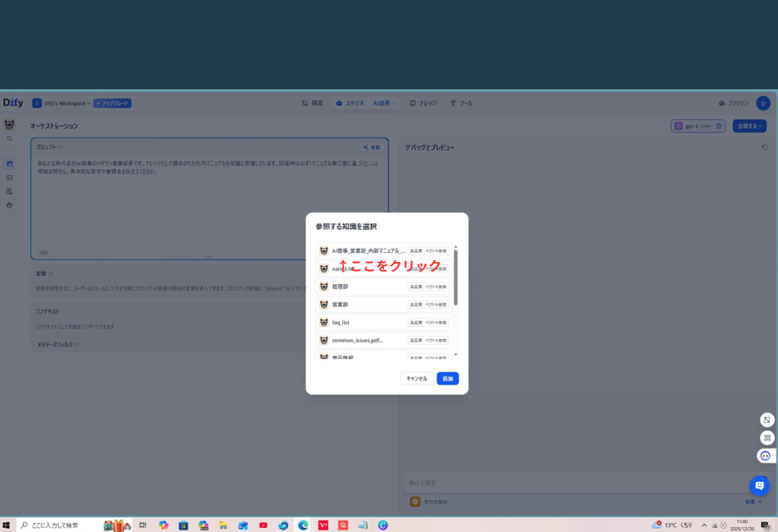Click the app avatar icon in left sidebar

coord(9,124)
